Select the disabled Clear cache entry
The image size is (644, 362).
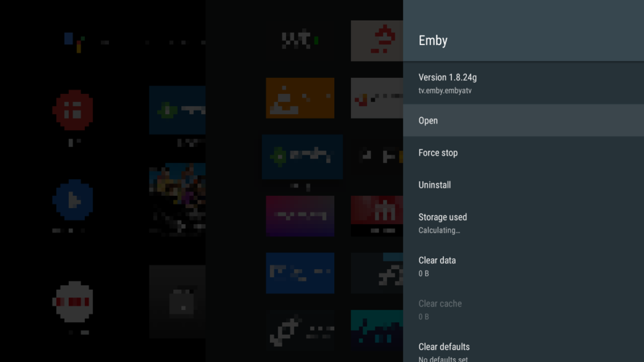click(523, 309)
